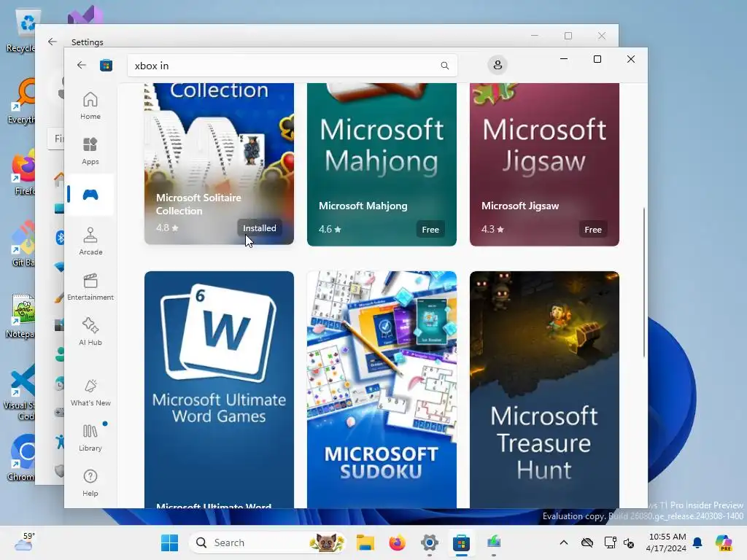Go back in Microsoft Store
Viewport: 747px width, 560px height.
point(82,65)
